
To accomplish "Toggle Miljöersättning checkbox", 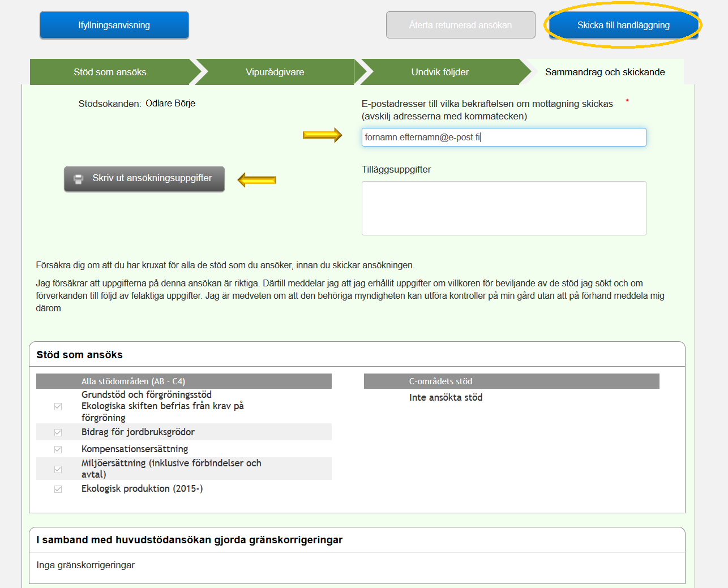I will click(58, 469).
